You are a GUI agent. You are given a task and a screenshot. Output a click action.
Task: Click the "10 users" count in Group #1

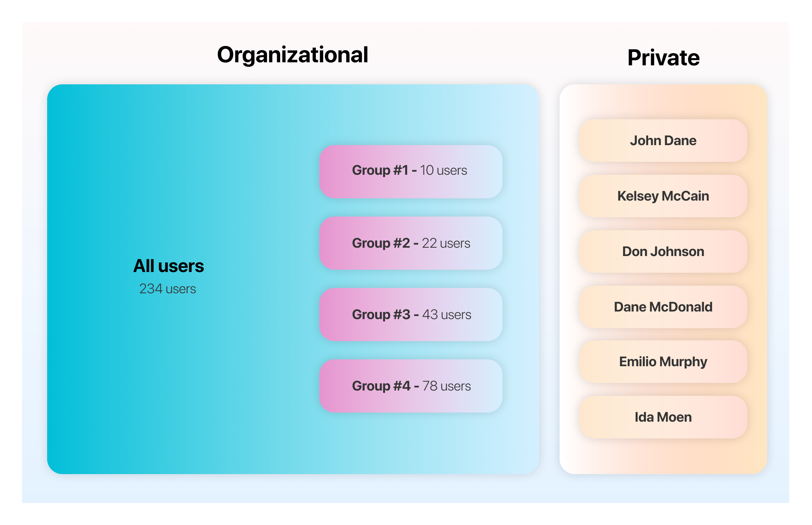(444, 171)
